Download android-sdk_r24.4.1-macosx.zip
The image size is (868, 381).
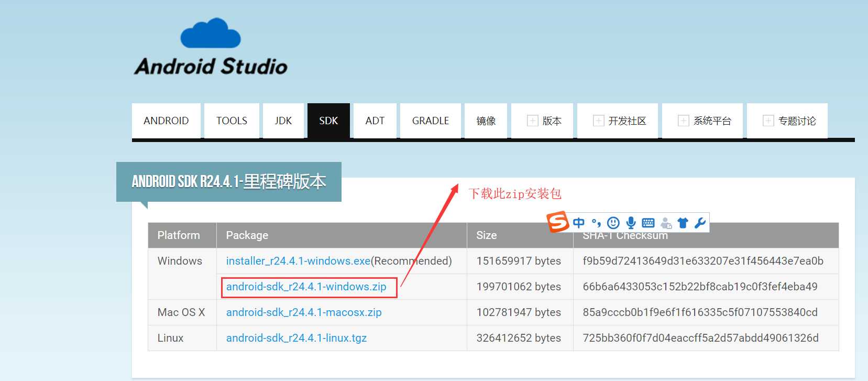click(x=304, y=312)
